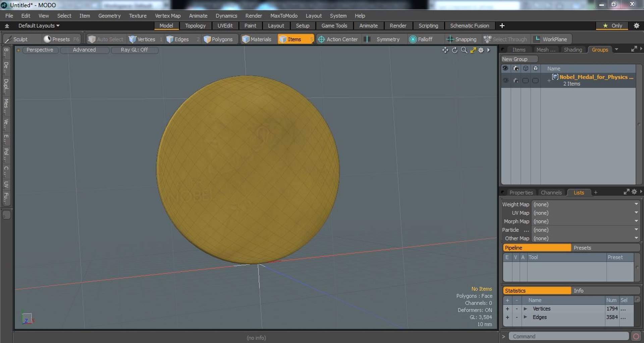This screenshot has width=644, height=343.
Task: Open the viewport settings gear
Action: pos(481,50)
